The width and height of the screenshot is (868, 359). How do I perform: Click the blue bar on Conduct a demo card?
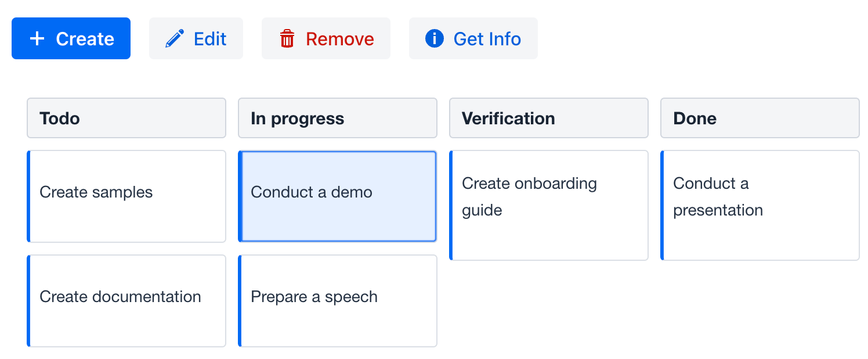click(x=240, y=196)
